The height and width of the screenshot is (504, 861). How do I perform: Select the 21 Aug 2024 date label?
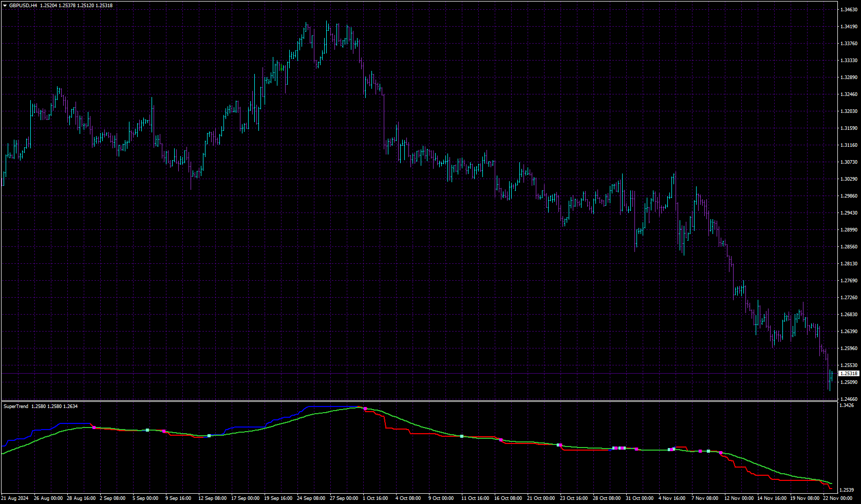(x=15, y=498)
